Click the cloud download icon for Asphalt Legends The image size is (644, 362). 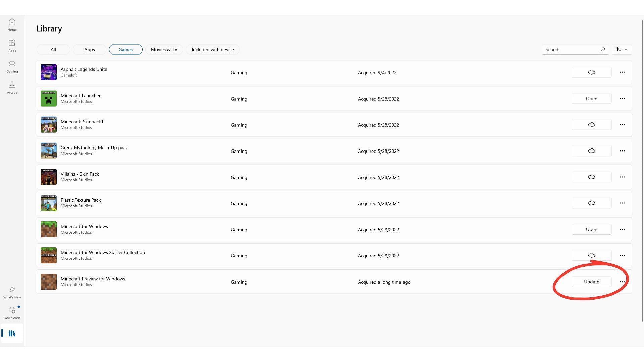tap(591, 72)
